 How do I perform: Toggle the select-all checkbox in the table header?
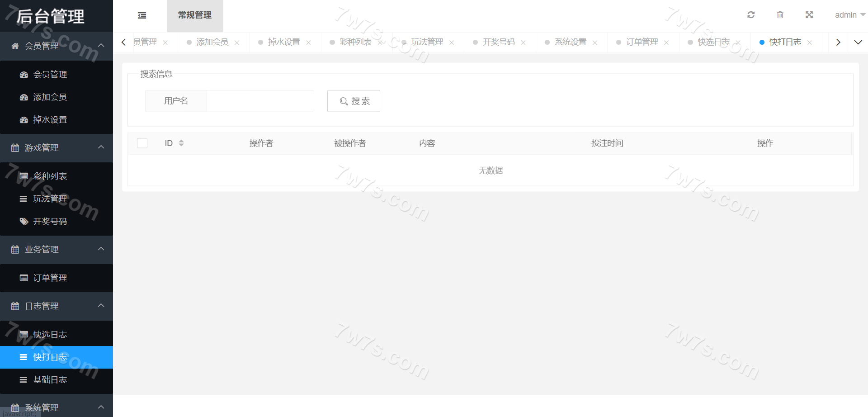142,143
